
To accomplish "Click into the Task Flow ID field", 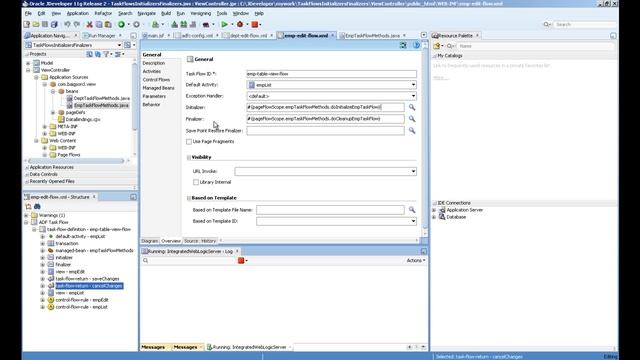I will tap(331, 74).
